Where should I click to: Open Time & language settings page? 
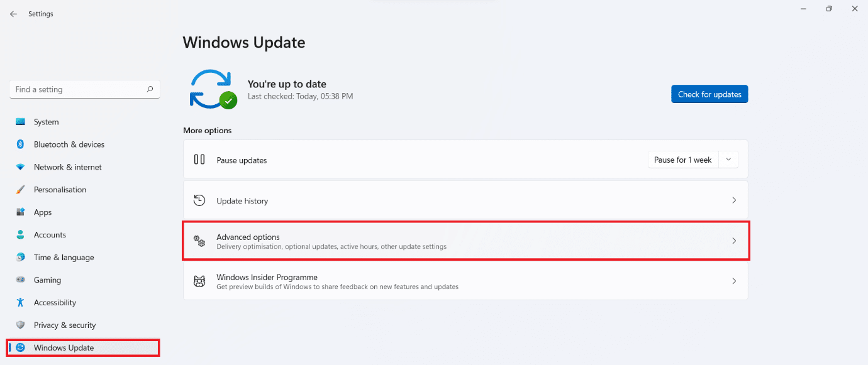[x=64, y=258]
